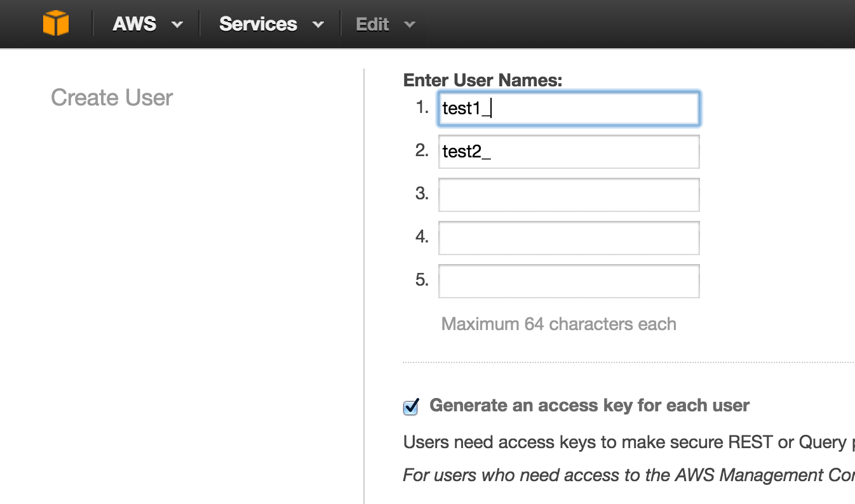Open the Edit menu

tap(372, 24)
